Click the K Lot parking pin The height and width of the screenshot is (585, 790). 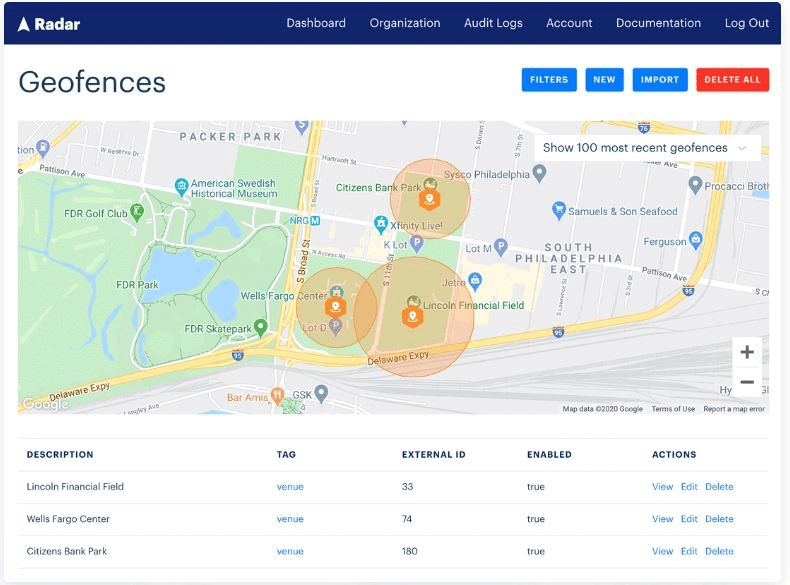[x=416, y=244]
